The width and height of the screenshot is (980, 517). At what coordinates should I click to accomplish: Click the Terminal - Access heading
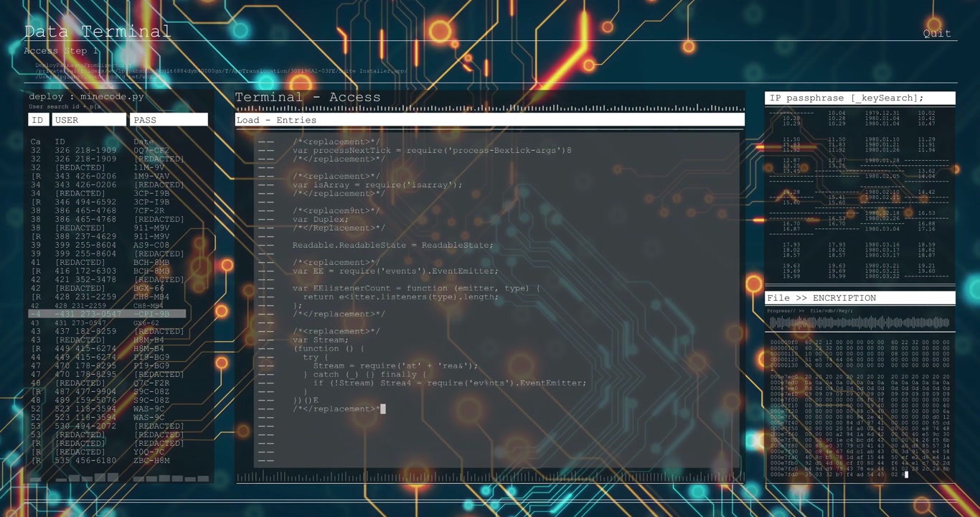click(x=308, y=97)
